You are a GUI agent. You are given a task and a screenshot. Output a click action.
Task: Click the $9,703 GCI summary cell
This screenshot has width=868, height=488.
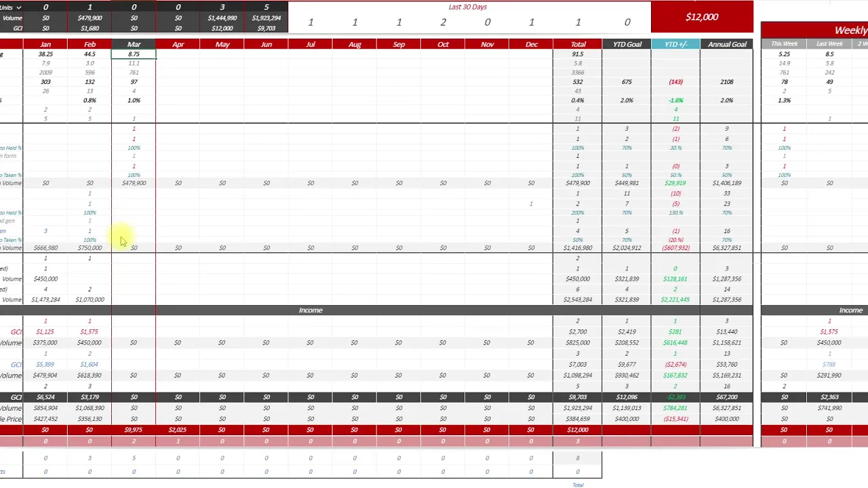pyautogui.click(x=267, y=28)
